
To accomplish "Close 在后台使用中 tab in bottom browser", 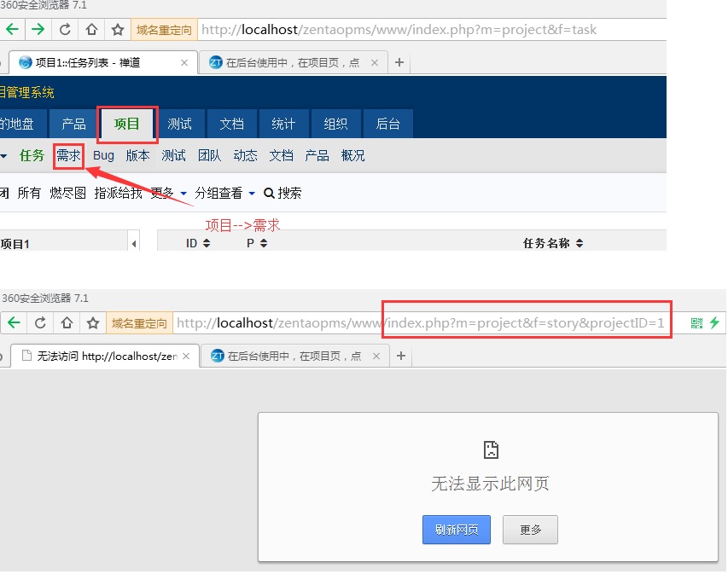I will tap(376, 356).
